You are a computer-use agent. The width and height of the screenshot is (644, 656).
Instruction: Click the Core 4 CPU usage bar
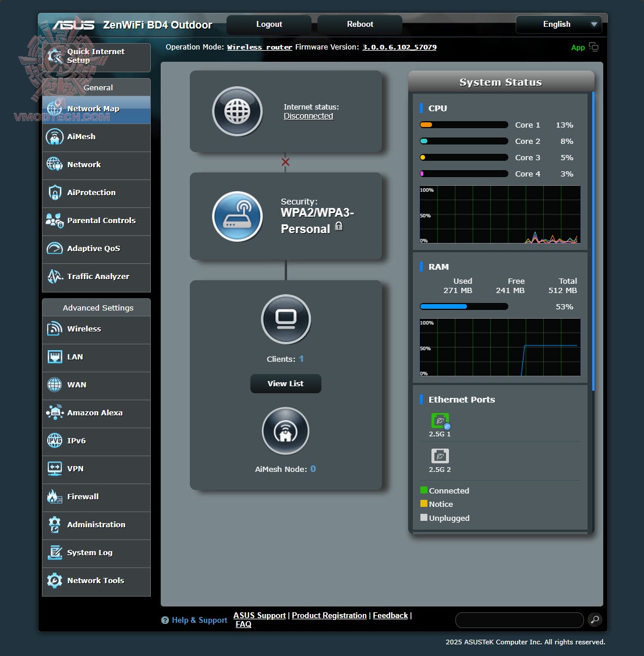pyautogui.click(x=463, y=174)
